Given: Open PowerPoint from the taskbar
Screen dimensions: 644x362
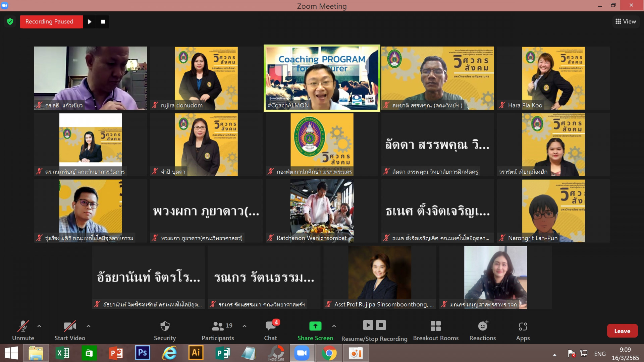Looking at the screenshot, I should pos(116,353).
